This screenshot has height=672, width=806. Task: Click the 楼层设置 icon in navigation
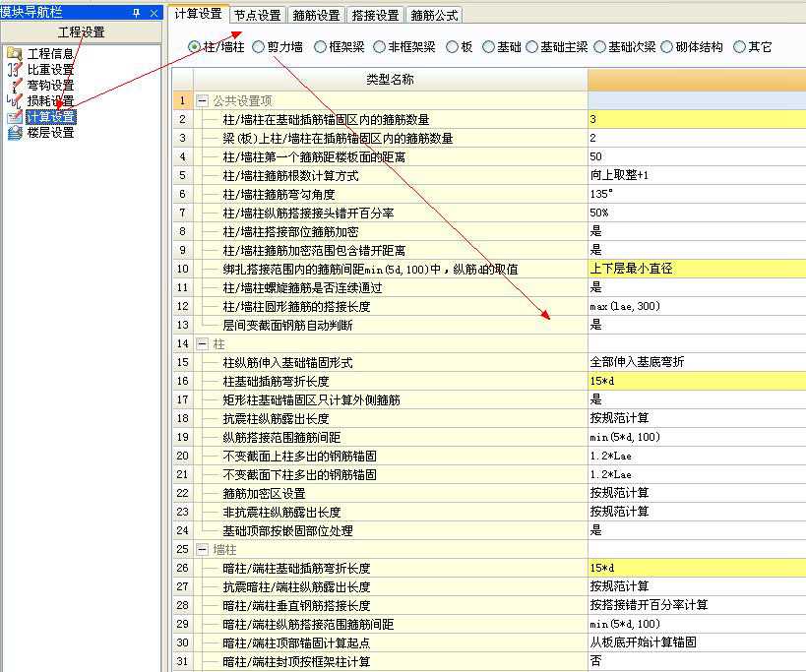pos(15,133)
